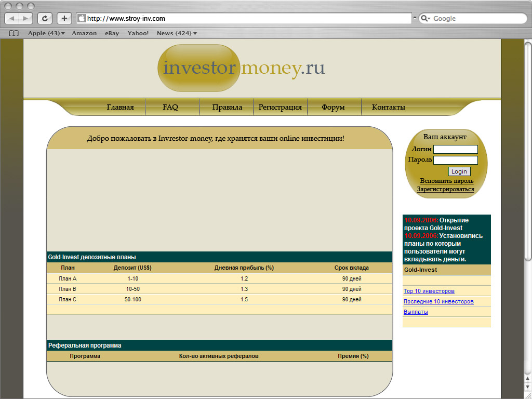Go to the Регистрация navigation tab
This screenshot has width=532, height=399.
tap(280, 107)
